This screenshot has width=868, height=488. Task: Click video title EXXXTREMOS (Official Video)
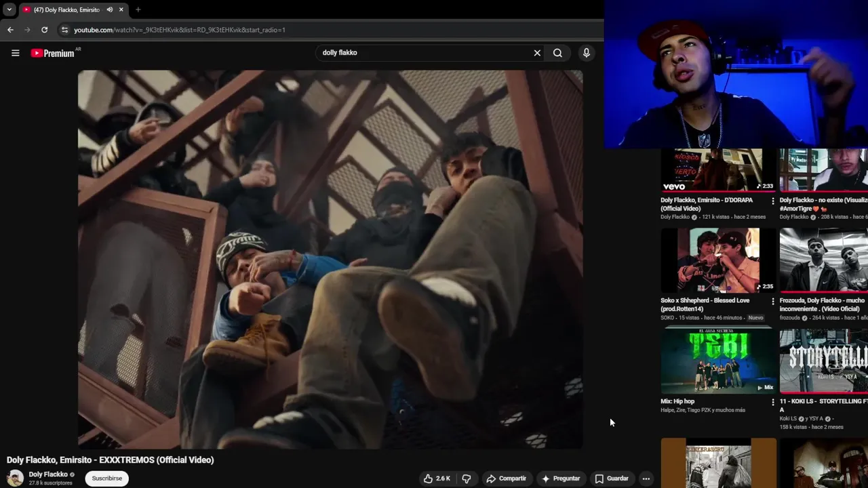(x=111, y=460)
